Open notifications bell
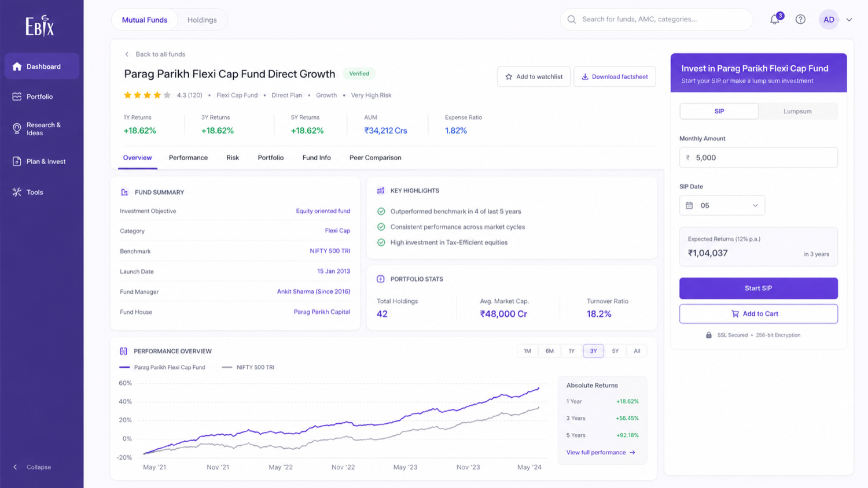Viewport: 868px width, 488px height. (x=775, y=20)
